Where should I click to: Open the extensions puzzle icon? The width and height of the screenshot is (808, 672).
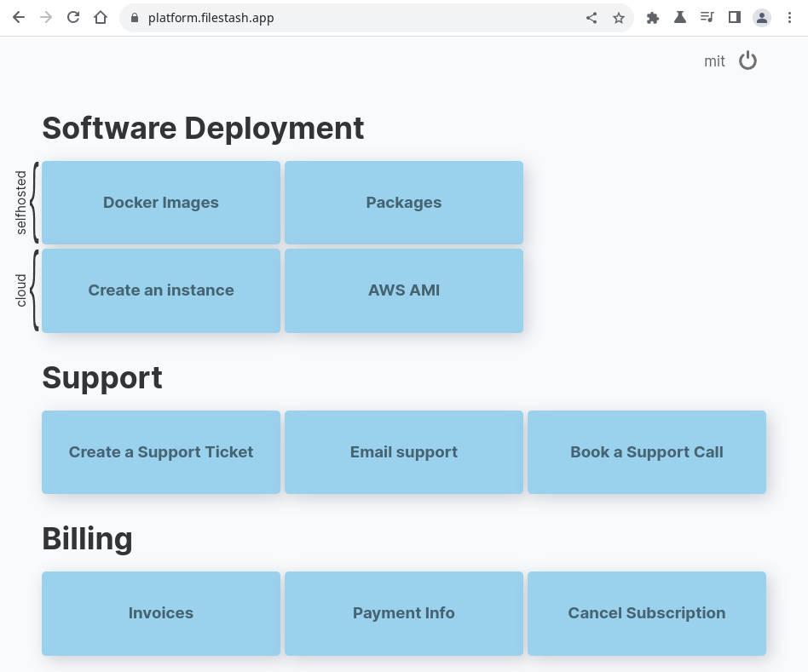click(653, 17)
